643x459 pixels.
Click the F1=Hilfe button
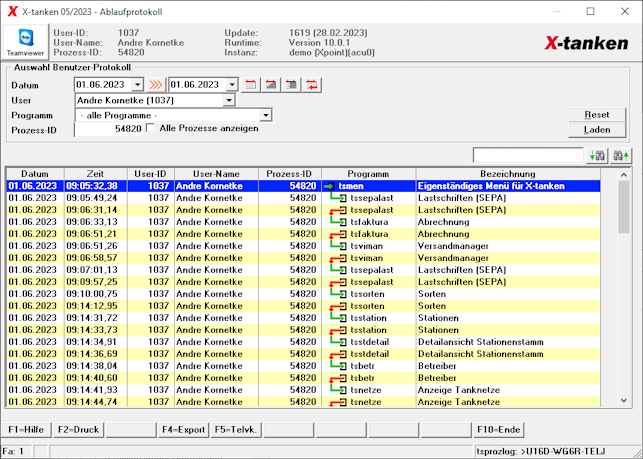pos(26,429)
